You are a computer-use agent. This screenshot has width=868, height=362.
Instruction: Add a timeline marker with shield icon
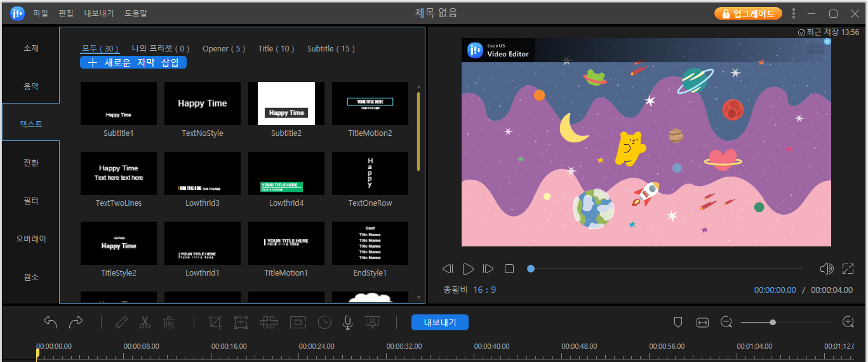point(678,322)
